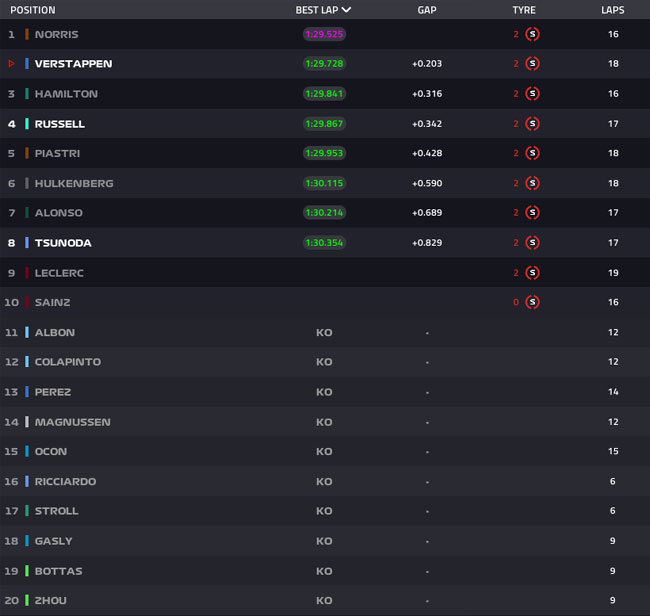Select Ricciardo's KO status row

tap(325, 481)
